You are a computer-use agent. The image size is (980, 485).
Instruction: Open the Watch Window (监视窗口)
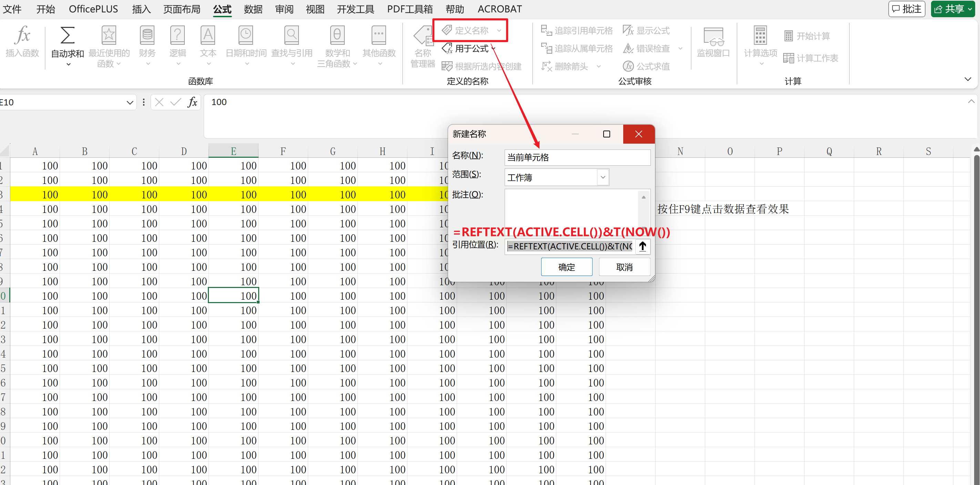tap(713, 37)
